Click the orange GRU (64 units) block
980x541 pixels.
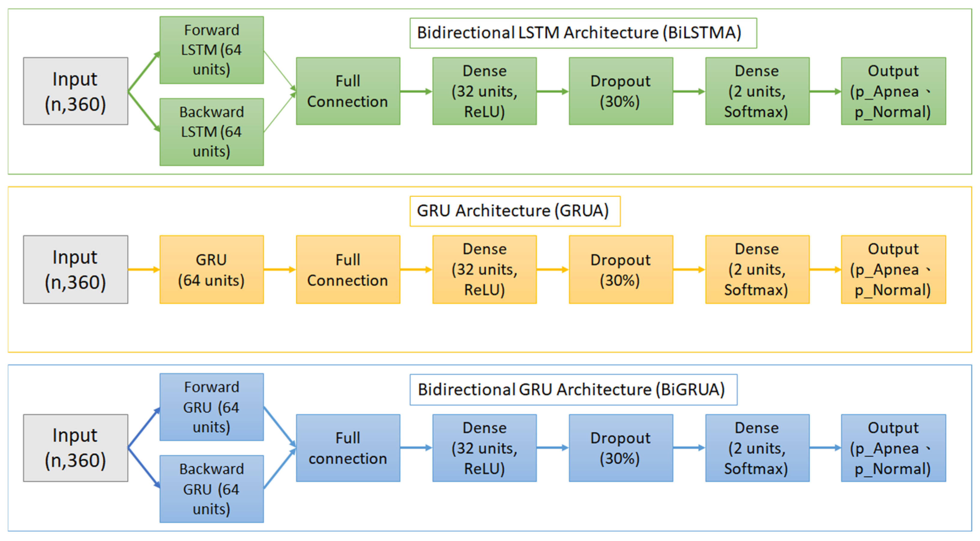click(211, 269)
